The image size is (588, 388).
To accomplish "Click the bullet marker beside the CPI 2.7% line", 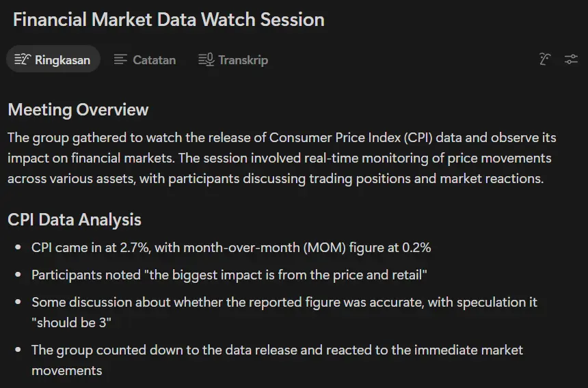I will pyautogui.click(x=18, y=247).
